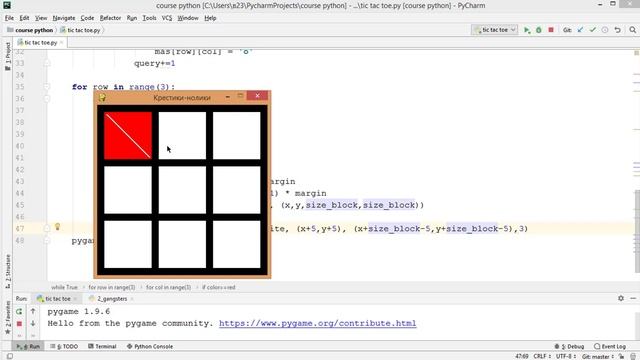Open the Terminal tool window
Viewport: 640px width, 360px height.
(x=102, y=347)
